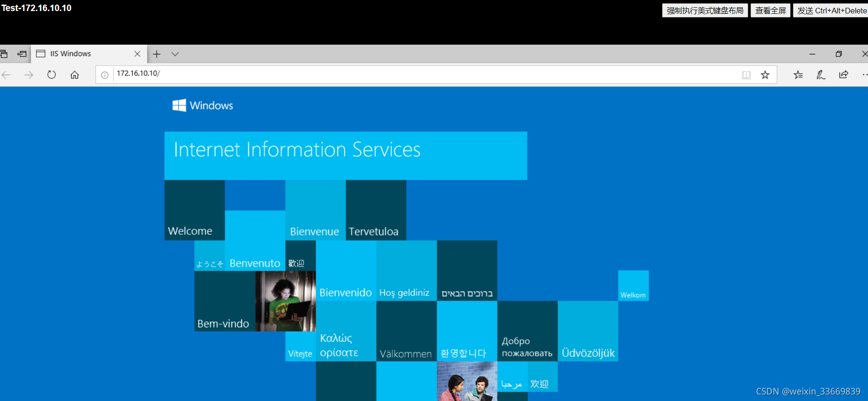Image resolution: width=868 pixels, height=401 pixels.
Task: Click the Bienvenido tile
Action: [346, 271]
